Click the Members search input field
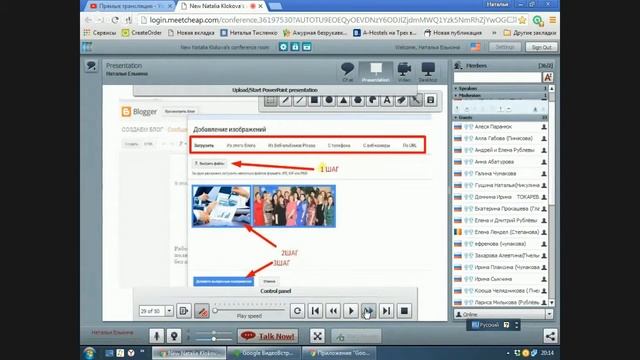 coord(497,77)
